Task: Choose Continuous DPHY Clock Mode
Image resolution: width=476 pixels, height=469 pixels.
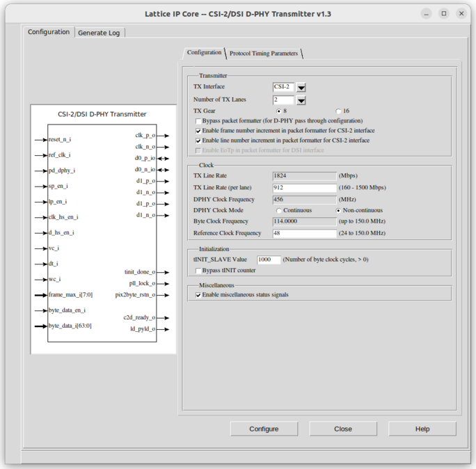Action: 279,210
